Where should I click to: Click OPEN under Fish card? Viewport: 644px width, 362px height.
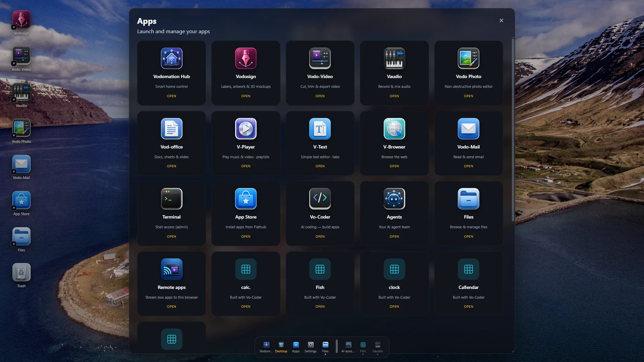pyautogui.click(x=320, y=307)
